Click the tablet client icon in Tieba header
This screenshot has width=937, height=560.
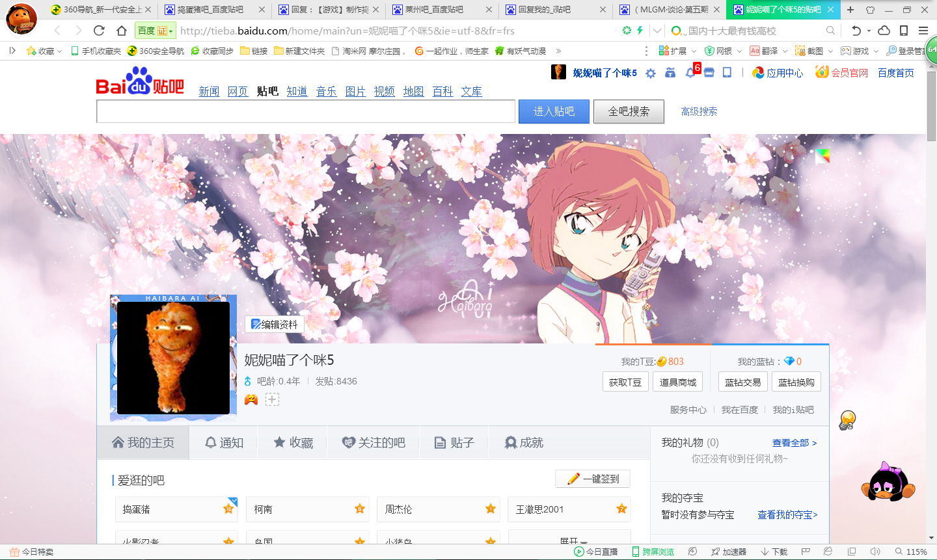pos(727,73)
